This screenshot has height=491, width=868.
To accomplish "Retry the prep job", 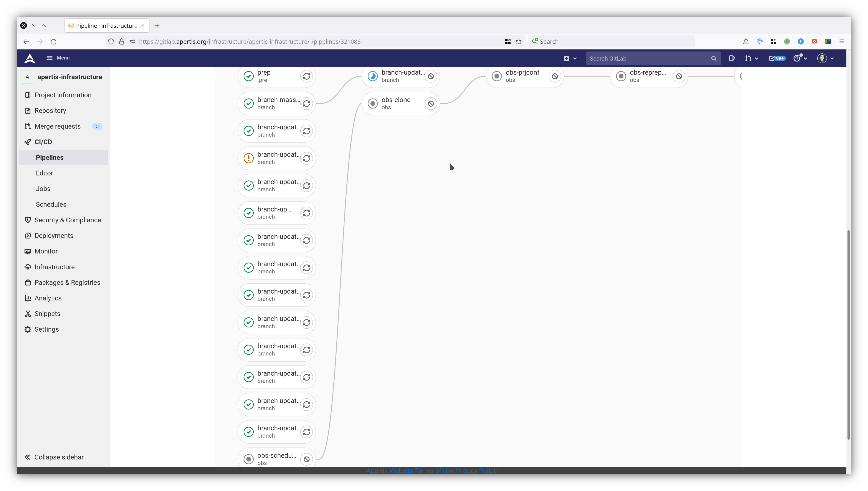I will coord(306,76).
